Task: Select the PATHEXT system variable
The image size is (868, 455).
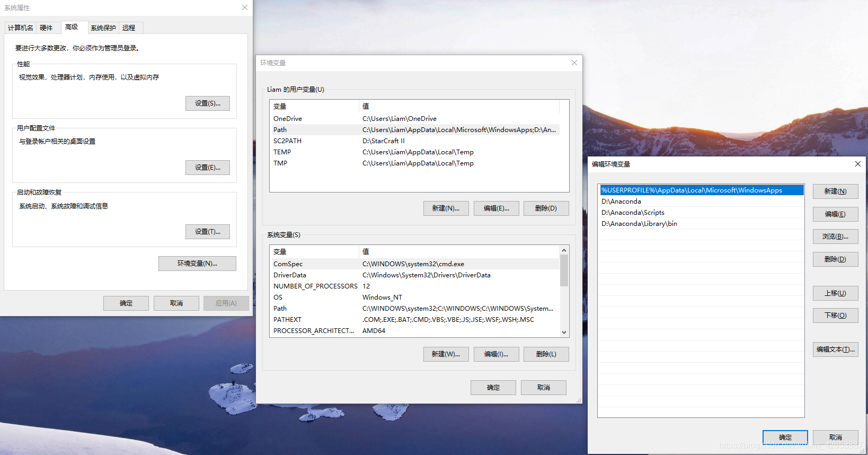Action: 415,320
